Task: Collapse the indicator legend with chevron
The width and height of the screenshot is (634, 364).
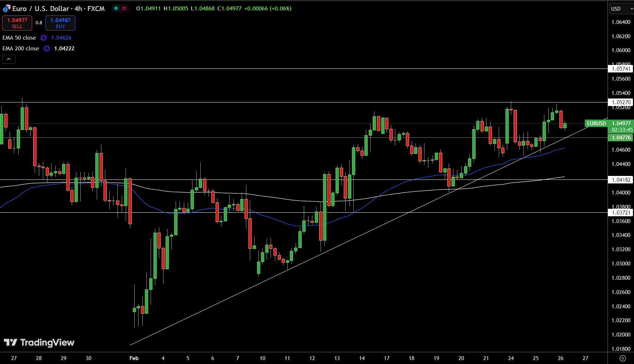Action: 9,59
